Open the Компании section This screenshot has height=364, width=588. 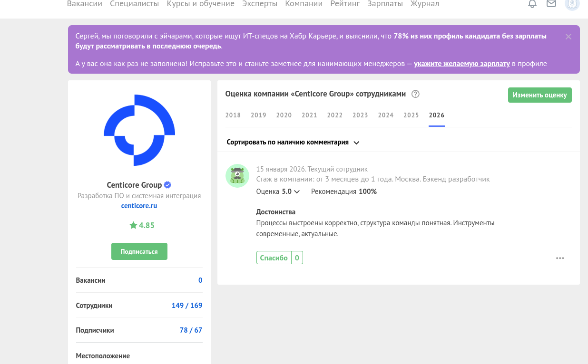pyautogui.click(x=304, y=4)
